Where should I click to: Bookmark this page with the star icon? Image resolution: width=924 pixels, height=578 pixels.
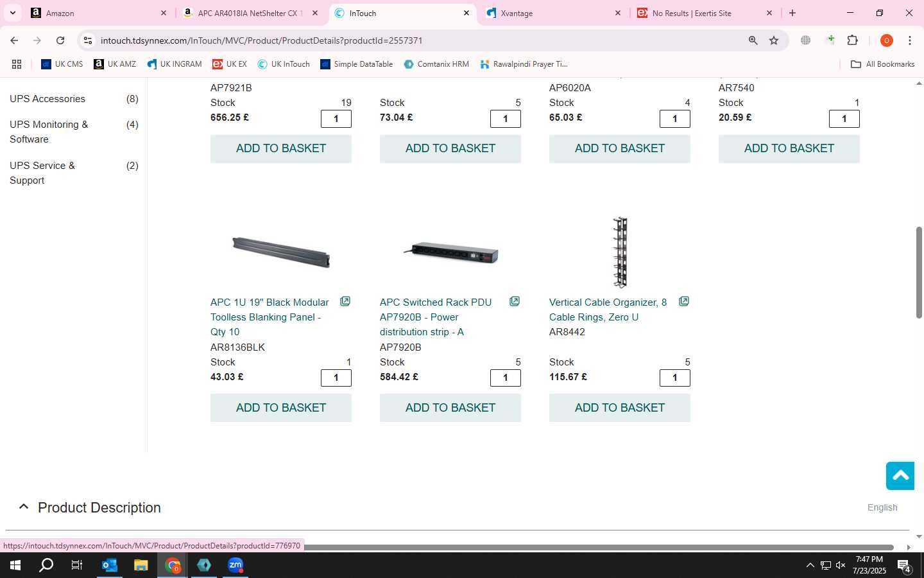(774, 40)
